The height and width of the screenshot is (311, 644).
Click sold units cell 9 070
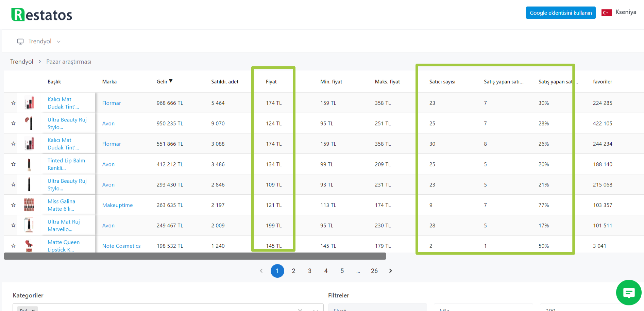[218, 124]
